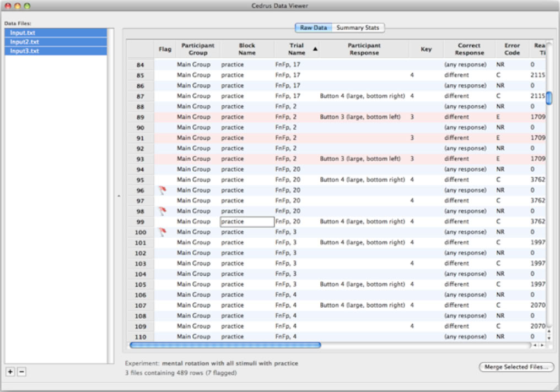Click the sort arrow in Trial Name header
The width and height of the screenshot is (560, 392).
[x=315, y=49]
